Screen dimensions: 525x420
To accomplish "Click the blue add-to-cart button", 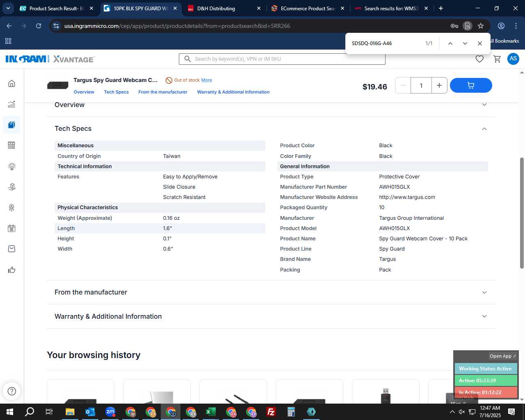I will click(x=471, y=85).
